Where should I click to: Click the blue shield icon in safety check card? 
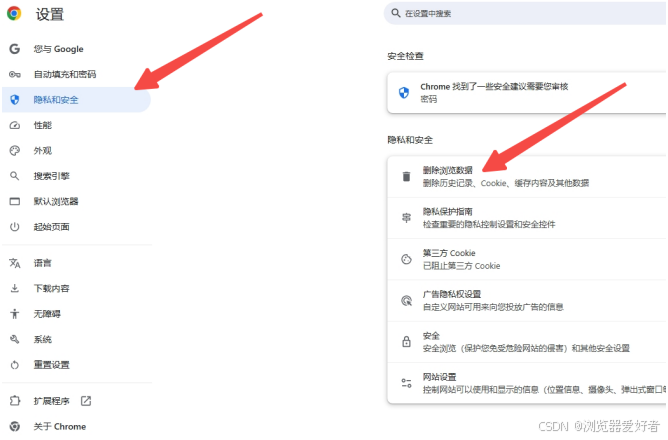(x=403, y=92)
